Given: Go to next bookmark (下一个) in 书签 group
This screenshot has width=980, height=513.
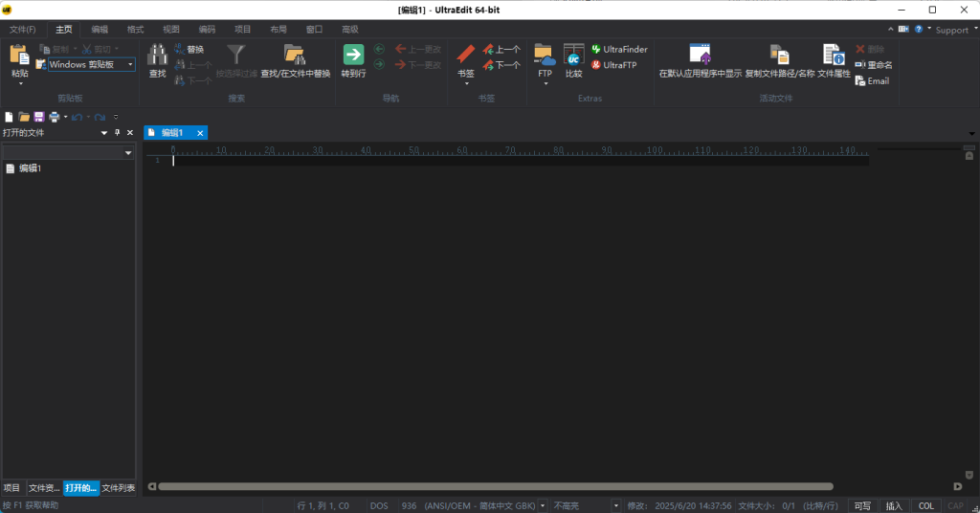Looking at the screenshot, I should point(501,65).
